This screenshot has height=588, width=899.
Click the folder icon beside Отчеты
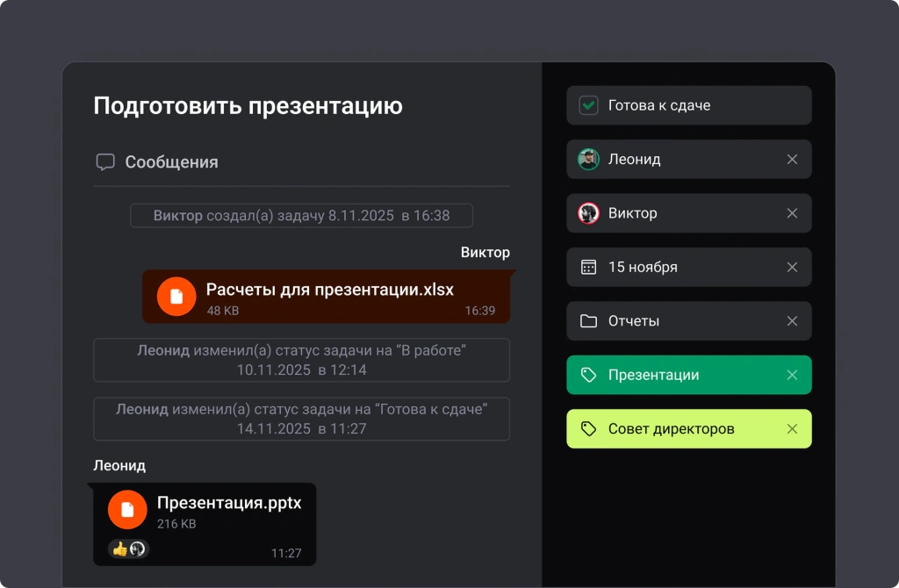coord(588,321)
